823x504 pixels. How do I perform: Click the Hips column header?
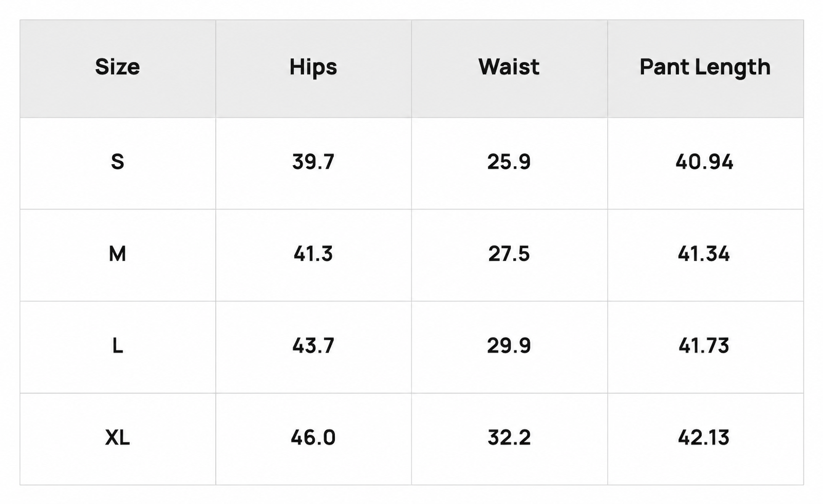313,67
